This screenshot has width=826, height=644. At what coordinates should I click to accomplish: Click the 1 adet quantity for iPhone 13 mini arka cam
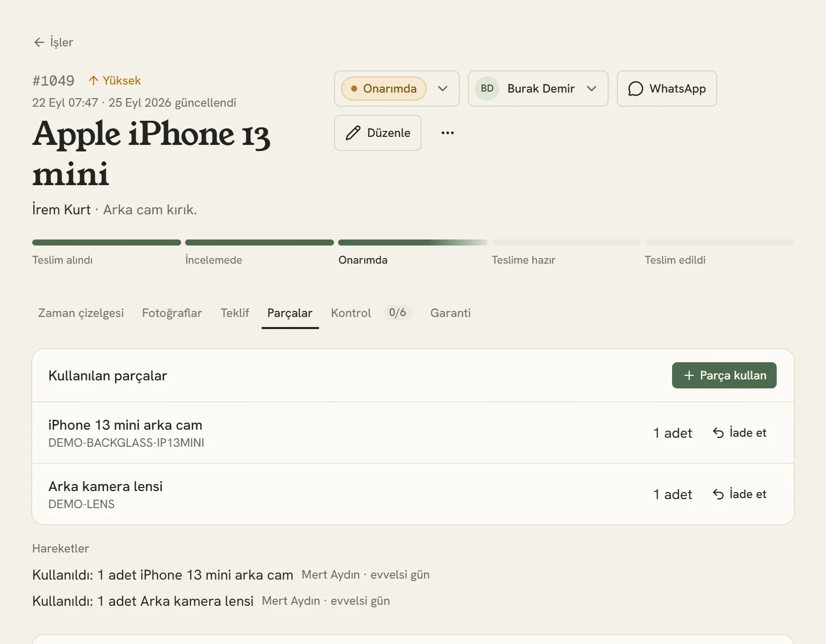(x=673, y=433)
